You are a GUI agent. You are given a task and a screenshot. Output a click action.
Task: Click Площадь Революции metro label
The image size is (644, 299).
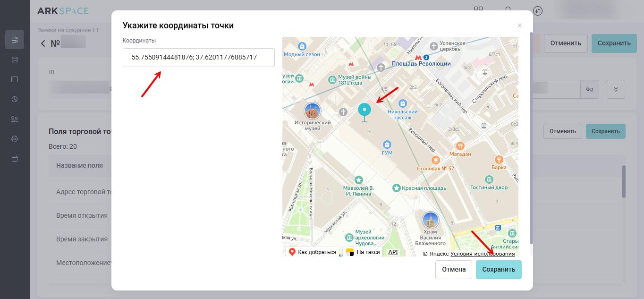click(x=421, y=63)
